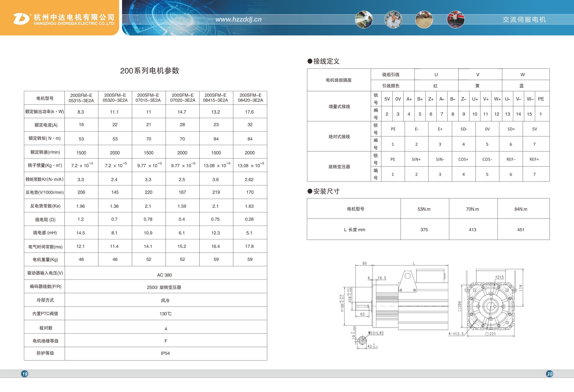Click the 转矩常数Kt(N·m/A) row label
This screenshot has height=392, width=574.
click(44, 179)
